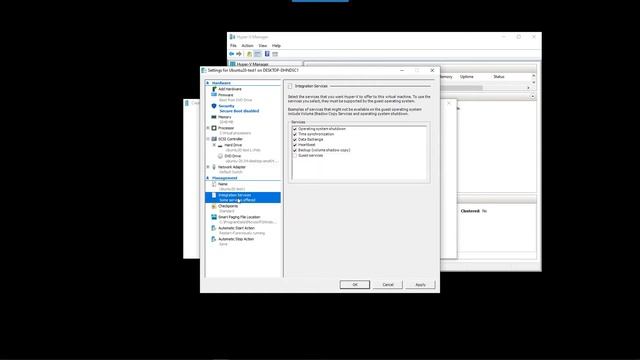
Task: Click Cancel in the settings dialog
Action: click(388, 284)
